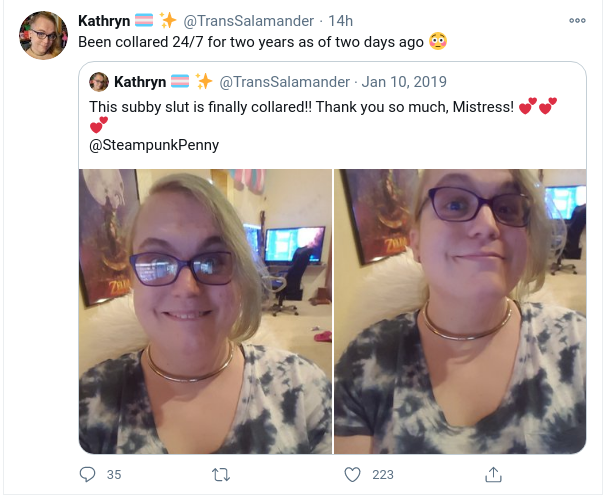The image size is (603, 495).
Task: Click the @TransSalamander handle in quoted tweet
Action: point(285,82)
